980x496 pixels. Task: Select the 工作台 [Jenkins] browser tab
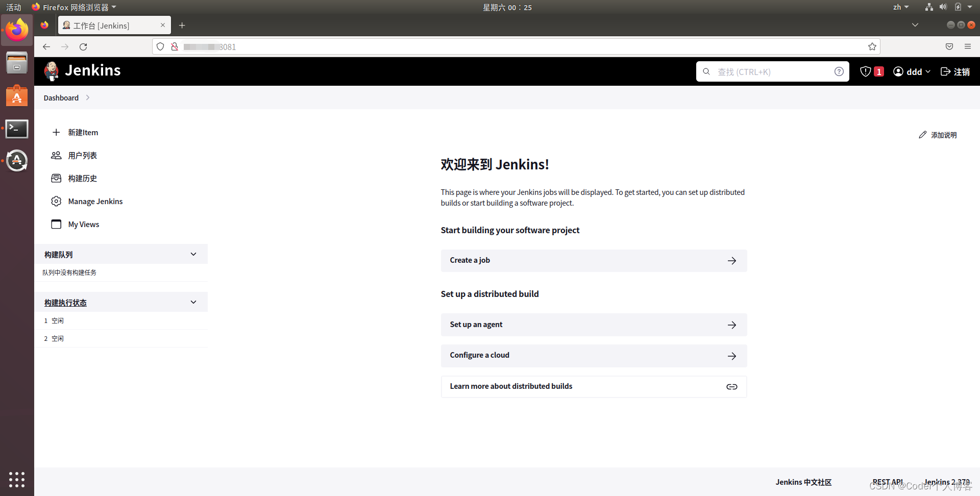(114, 25)
